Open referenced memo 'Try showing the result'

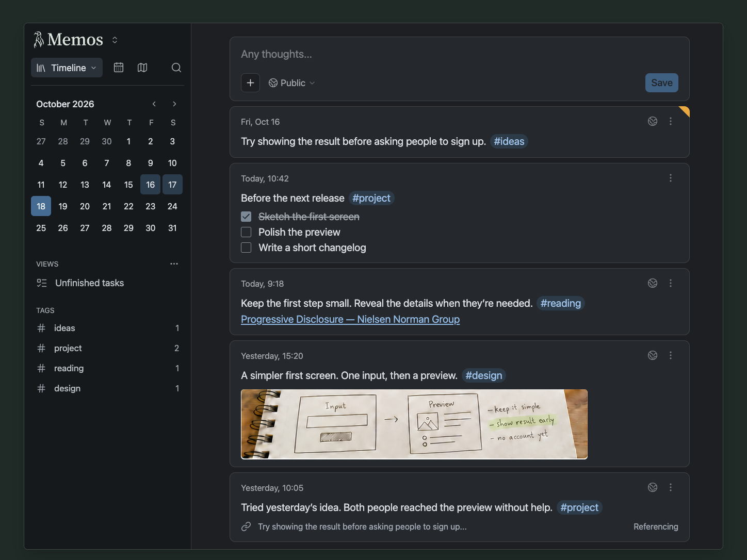tap(362, 526)
